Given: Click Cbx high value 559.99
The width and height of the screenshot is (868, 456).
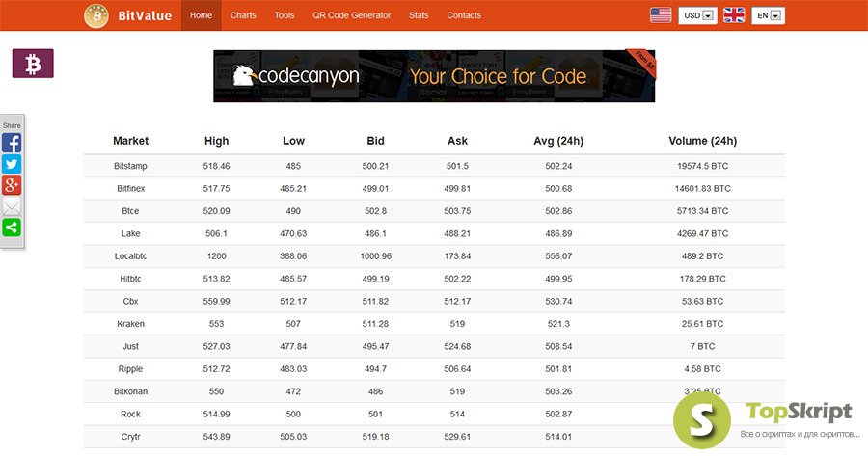Looking at the screenshot, I should tap(216, 302).
